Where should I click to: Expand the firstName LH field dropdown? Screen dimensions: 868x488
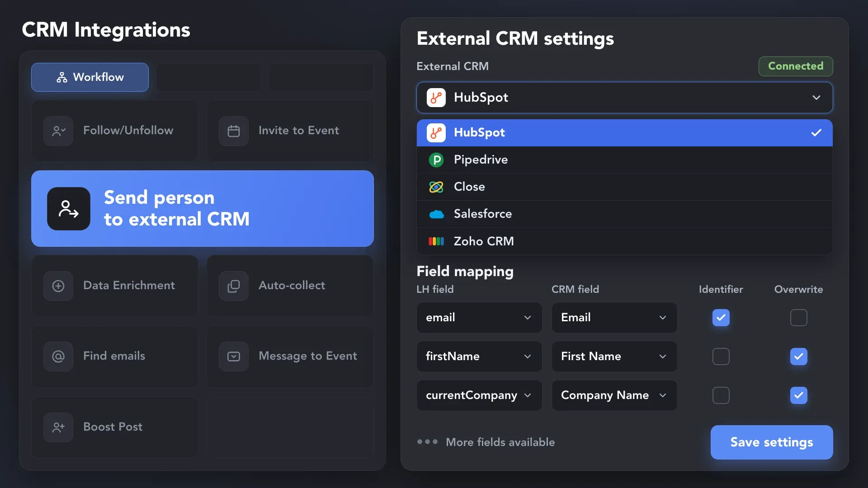pos(479,357)
